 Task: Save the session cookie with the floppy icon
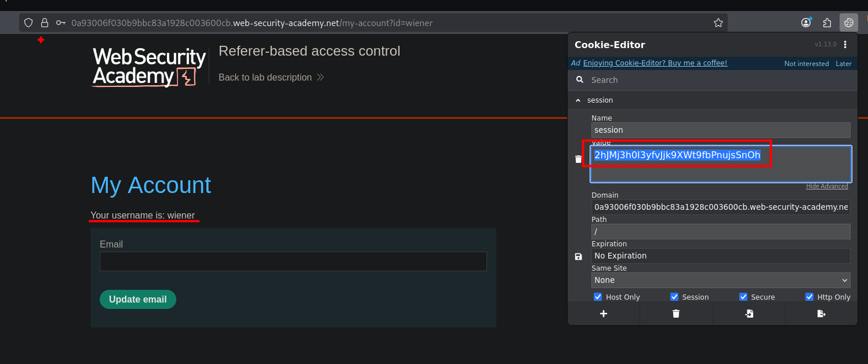pyautogui.click(x=578, y=256)
